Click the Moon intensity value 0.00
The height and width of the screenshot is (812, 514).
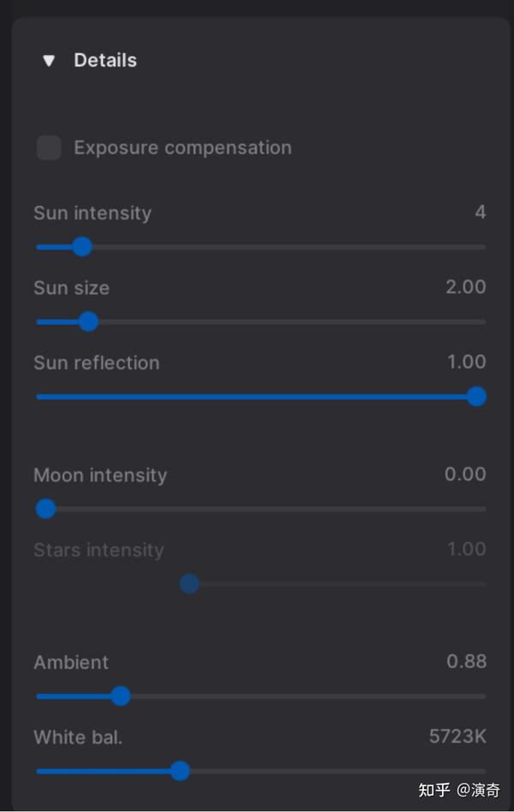(465, 474)
